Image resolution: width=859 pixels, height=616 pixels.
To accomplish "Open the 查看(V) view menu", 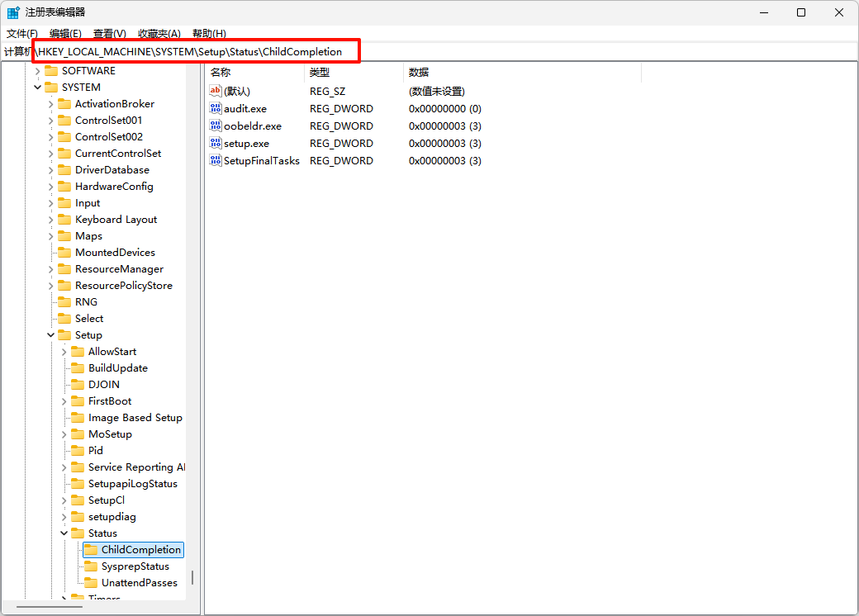I will point(109,34).
